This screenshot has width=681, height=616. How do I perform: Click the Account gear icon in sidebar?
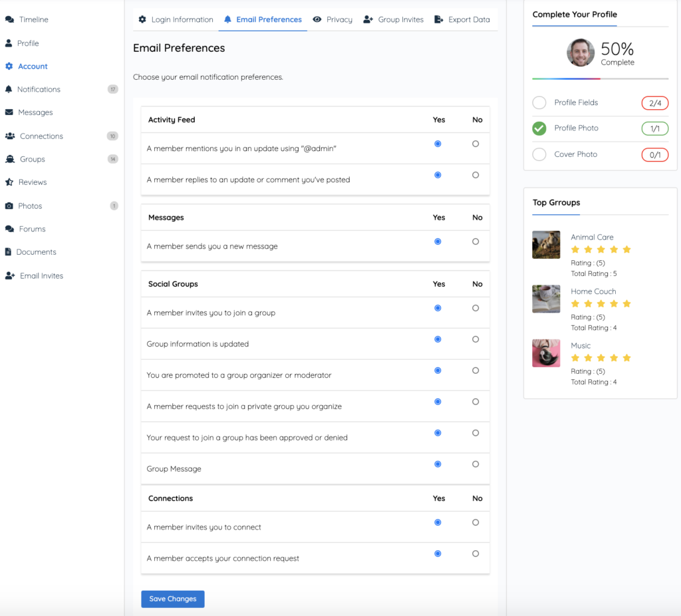click(9, 66)
